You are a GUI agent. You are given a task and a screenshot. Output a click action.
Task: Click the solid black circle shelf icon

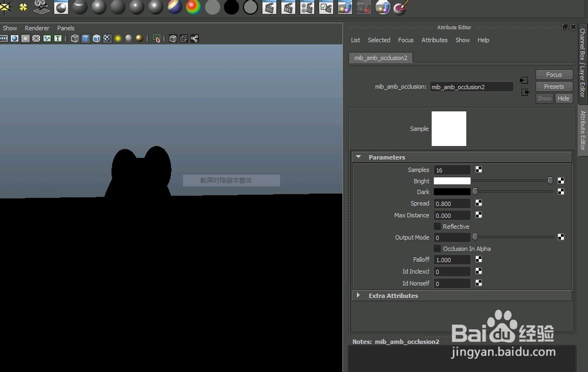tap(231, 7)
